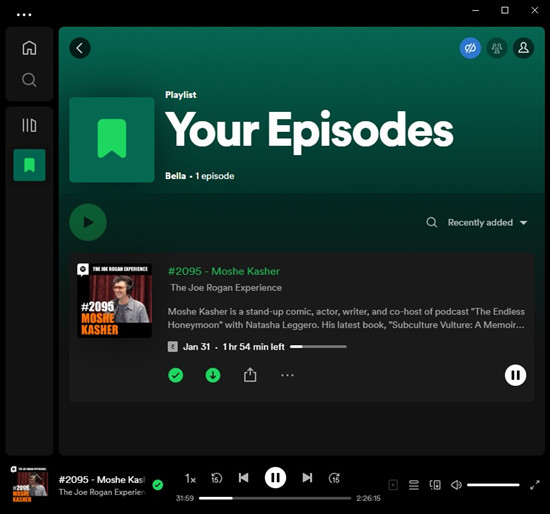Pause the episode using the white button in the episode row
Viewport: 550px width, 514px height.
point(515,375)
